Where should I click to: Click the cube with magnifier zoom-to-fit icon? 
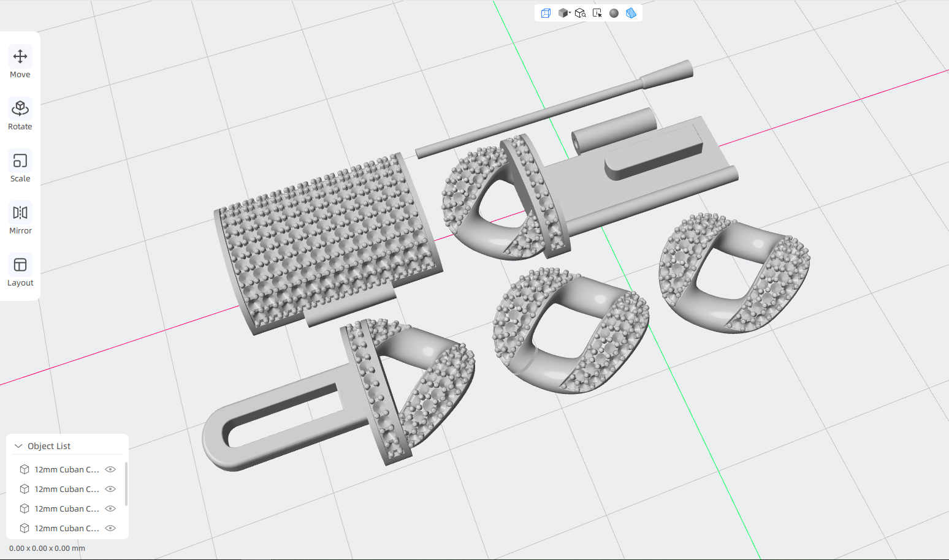click(x=581, y=13)
